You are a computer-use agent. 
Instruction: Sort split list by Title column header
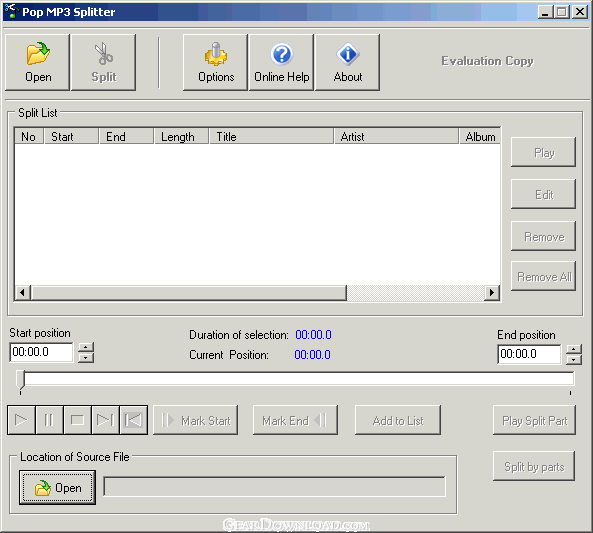[271, 137]
